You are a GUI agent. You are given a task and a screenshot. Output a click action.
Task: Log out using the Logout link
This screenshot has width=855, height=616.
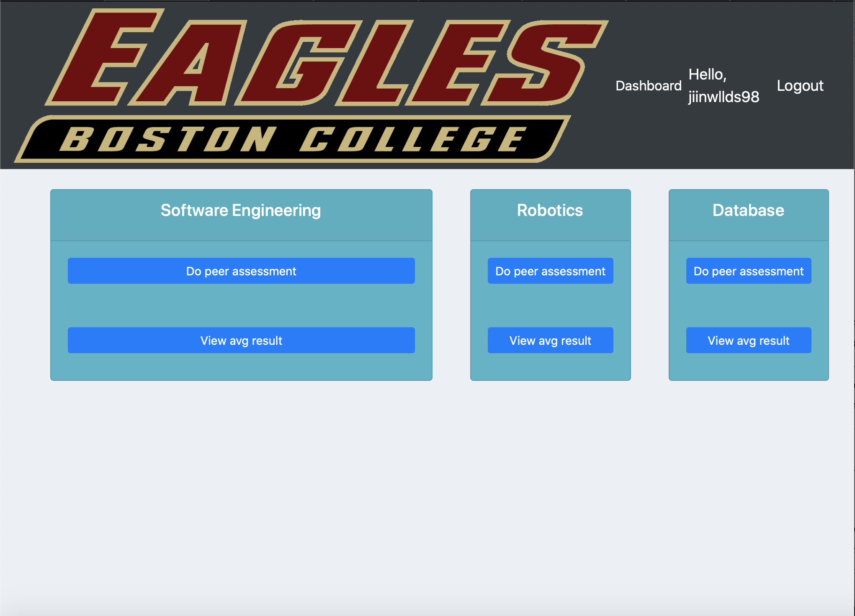pyautogui.click(x=800, y=86)
